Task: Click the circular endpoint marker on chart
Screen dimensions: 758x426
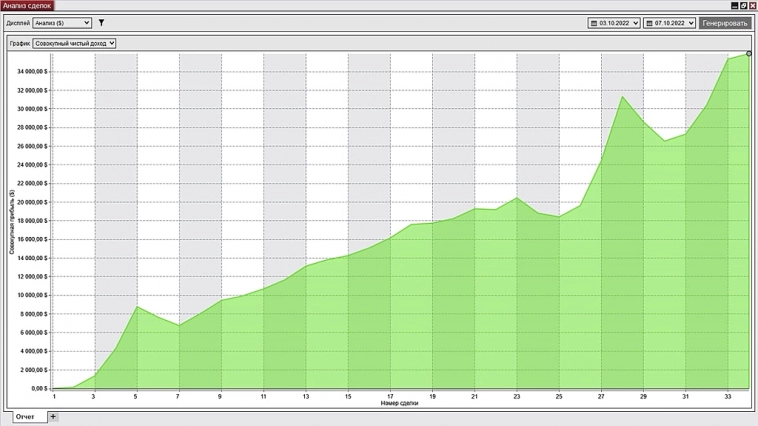Action: click(x=748, y=54)
